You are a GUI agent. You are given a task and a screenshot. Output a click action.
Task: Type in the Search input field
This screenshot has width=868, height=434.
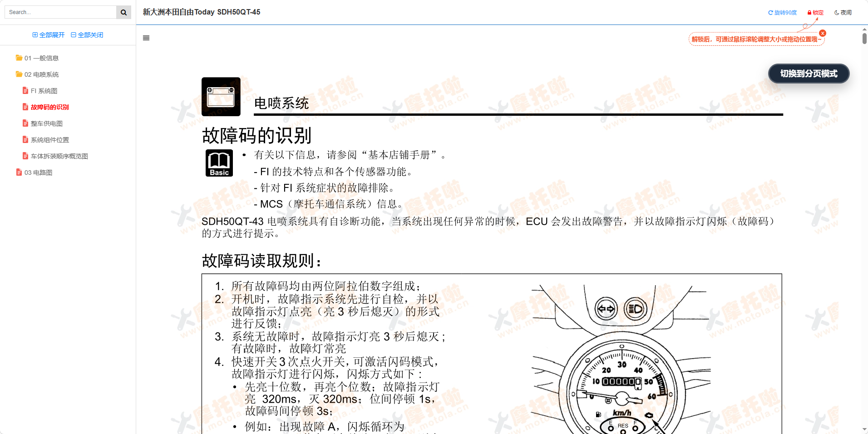coord(60,12)
